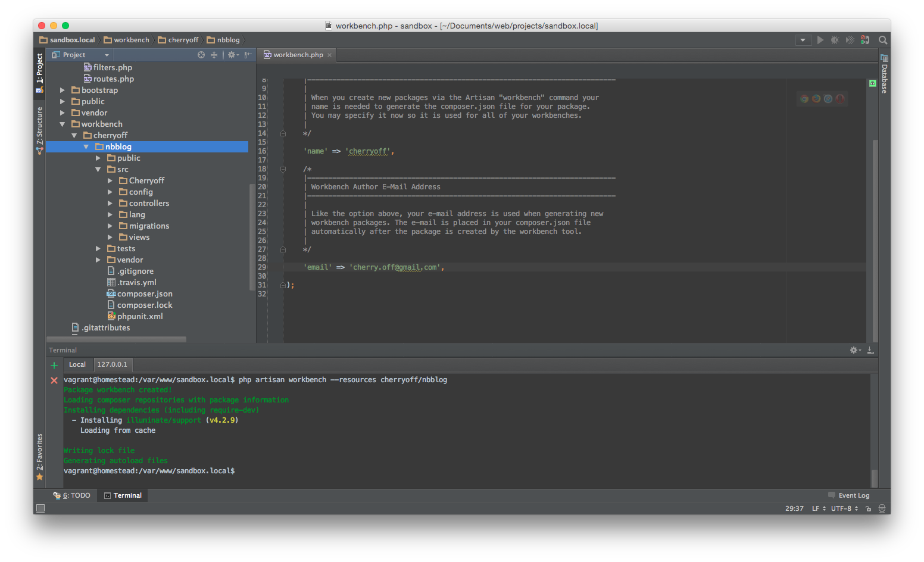
Task: Start debugging with the bug icon
Action: [835, 40]
